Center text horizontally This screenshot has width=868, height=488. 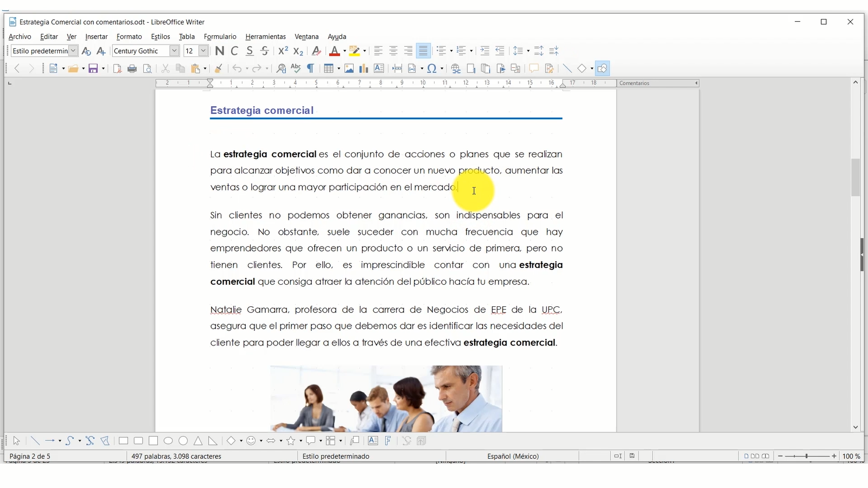393,51
